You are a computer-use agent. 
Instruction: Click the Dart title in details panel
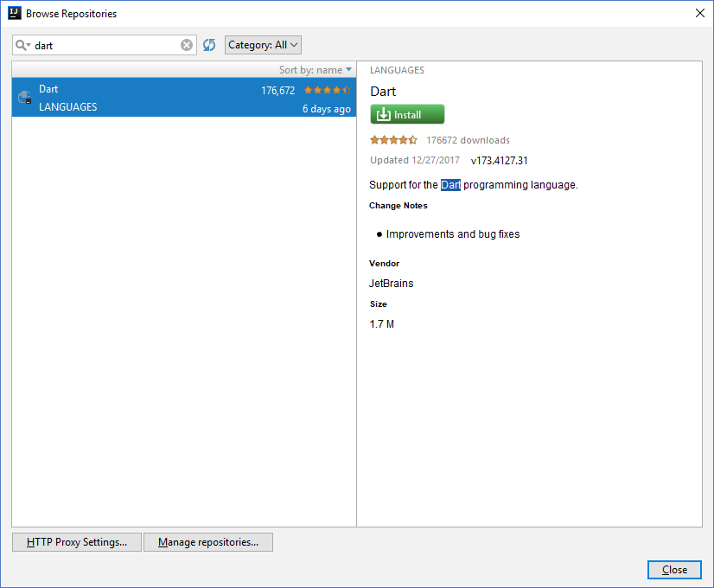pyautogui.click(x=383, y=92)
